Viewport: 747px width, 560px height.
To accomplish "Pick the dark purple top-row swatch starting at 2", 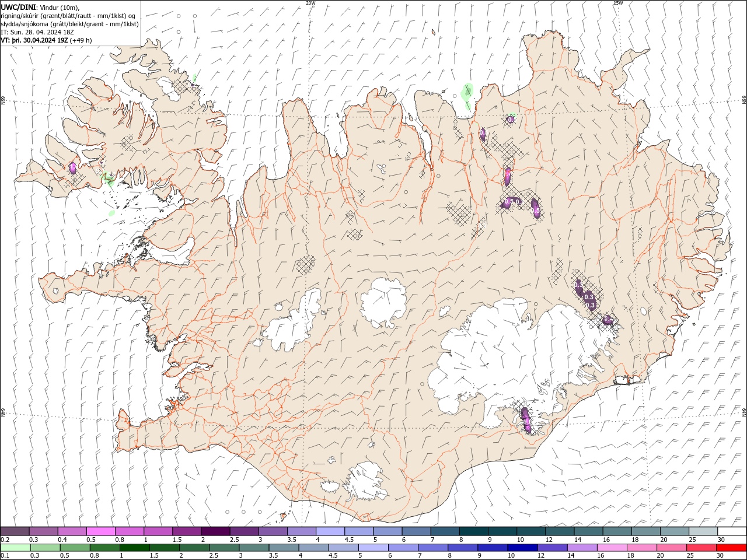I will (x=215, y=531).
